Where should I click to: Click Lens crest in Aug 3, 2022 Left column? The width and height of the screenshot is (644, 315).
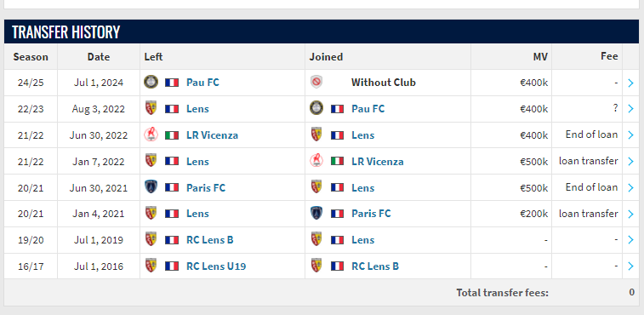[151, 108]
